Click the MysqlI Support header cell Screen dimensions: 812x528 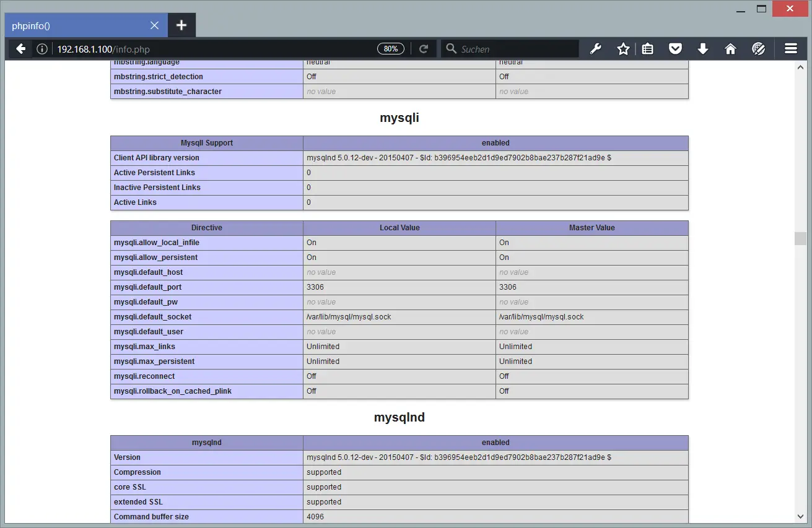click(207, 143)
